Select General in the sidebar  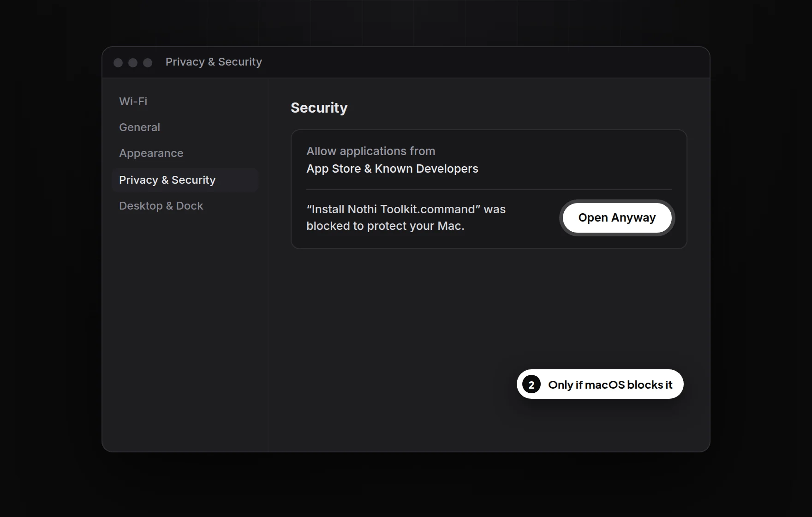click(x=139, y=127)
